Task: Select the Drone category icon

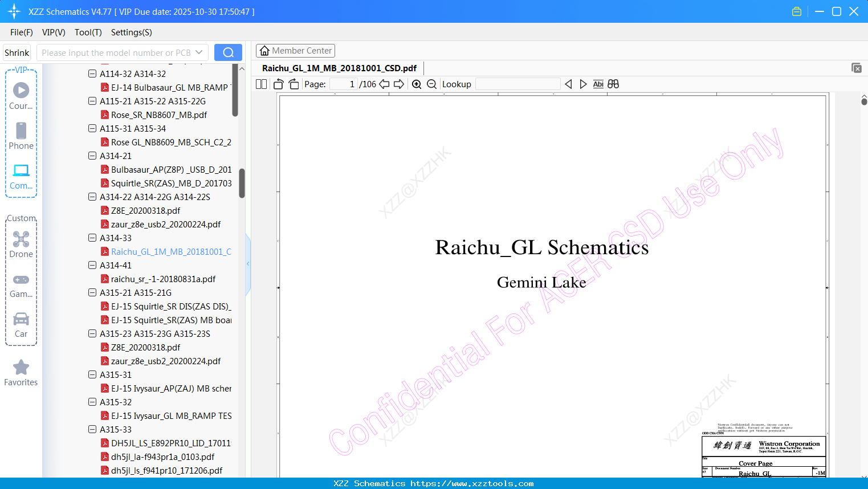Action: [x=21, y=244]
